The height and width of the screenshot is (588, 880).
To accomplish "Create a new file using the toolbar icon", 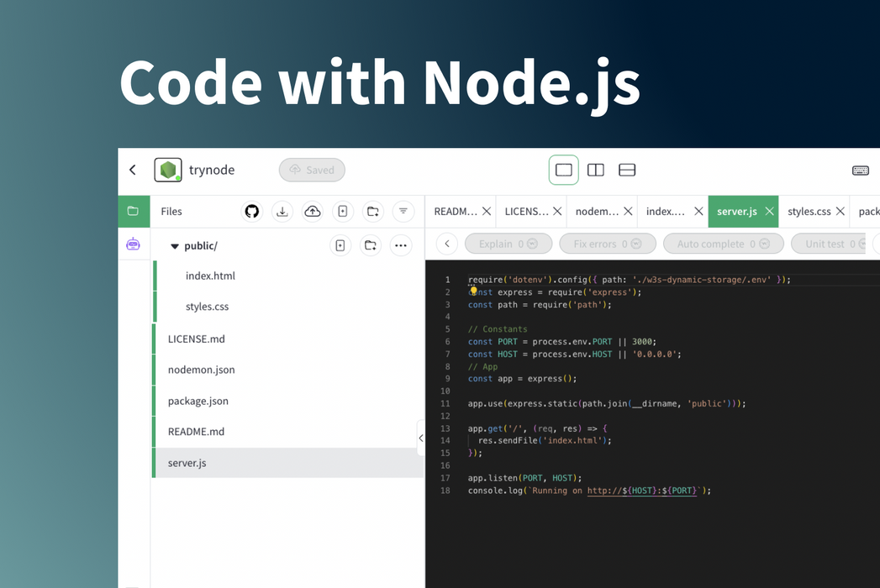I will coord(342,211).
